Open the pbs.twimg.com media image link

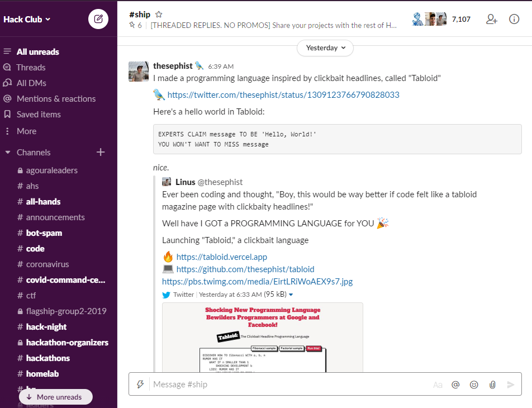(x=257, y=281)
